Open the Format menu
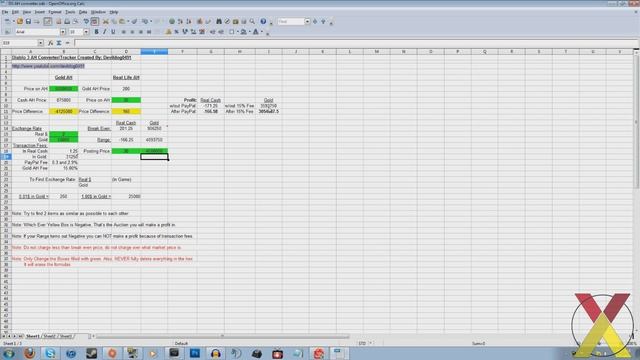640x360 pixels. coord(55,12)
